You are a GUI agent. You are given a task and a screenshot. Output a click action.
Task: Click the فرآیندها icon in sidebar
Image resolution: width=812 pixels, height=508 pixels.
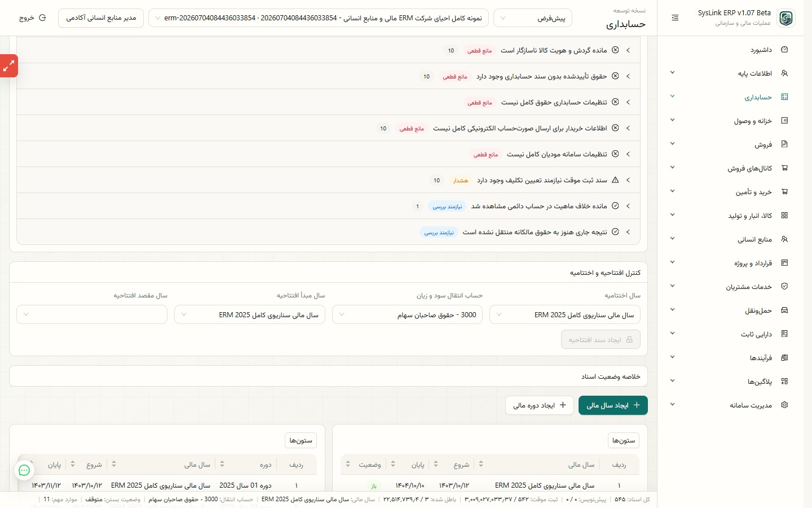point(784,358)
